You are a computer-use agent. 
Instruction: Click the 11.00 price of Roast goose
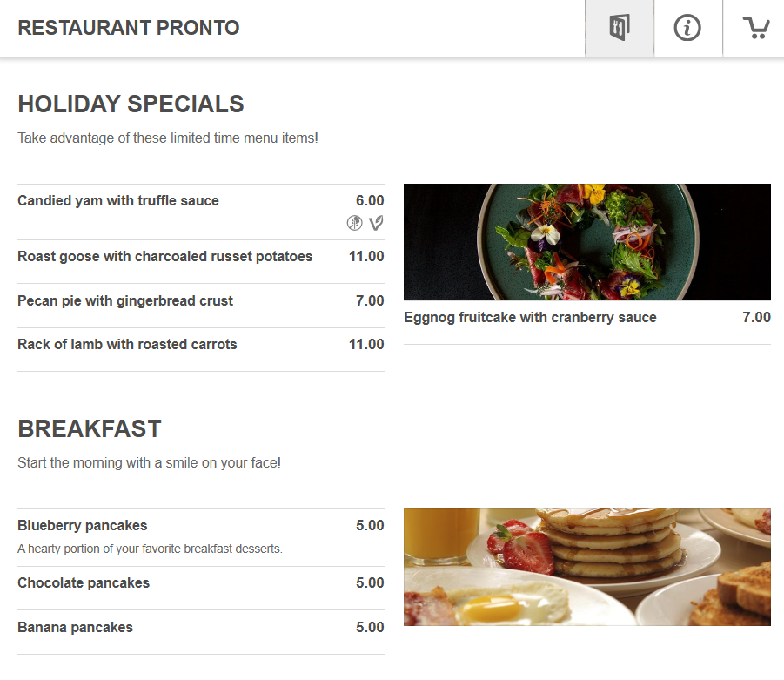[366, 257]
